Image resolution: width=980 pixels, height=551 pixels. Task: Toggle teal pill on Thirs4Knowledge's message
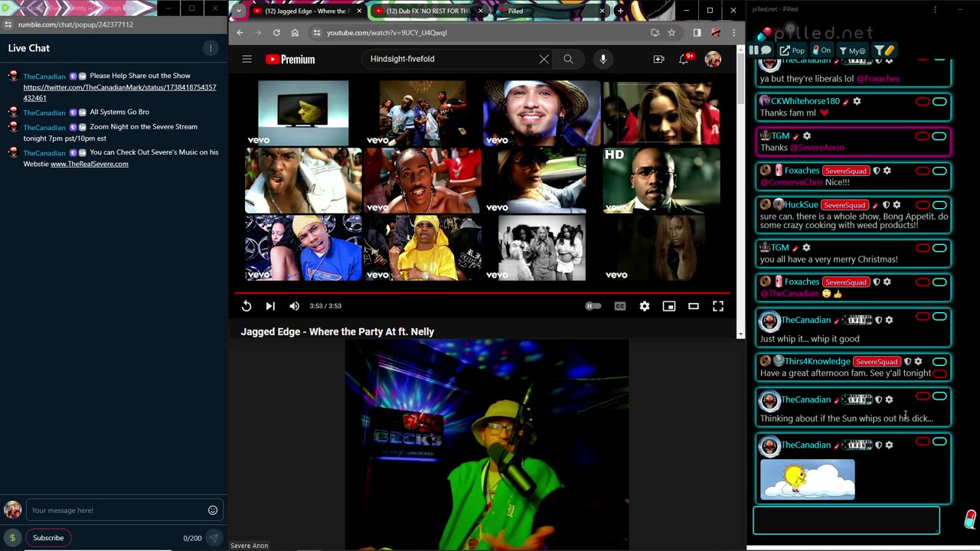point(939,361)
